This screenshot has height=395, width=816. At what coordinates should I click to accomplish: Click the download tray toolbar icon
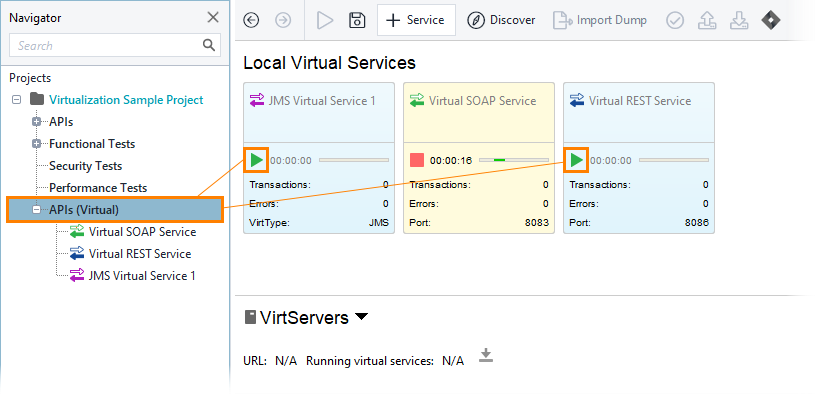coord(738,20)
